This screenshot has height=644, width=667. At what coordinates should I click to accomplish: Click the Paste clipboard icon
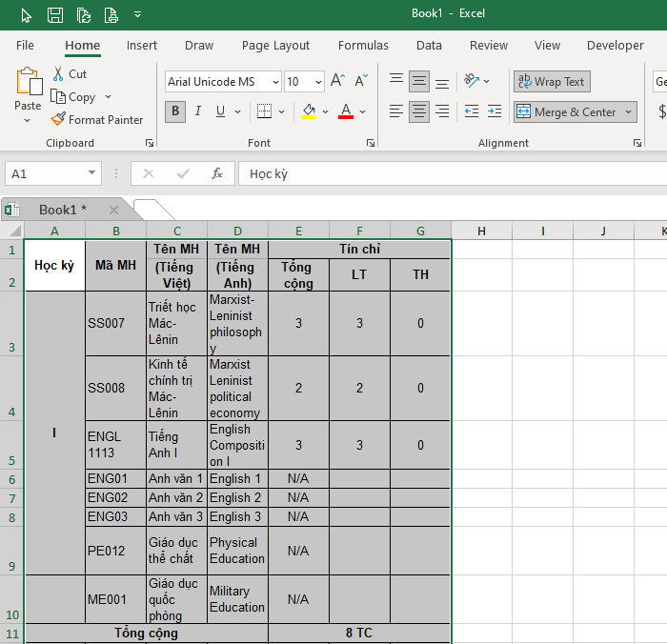coord(29,81)
